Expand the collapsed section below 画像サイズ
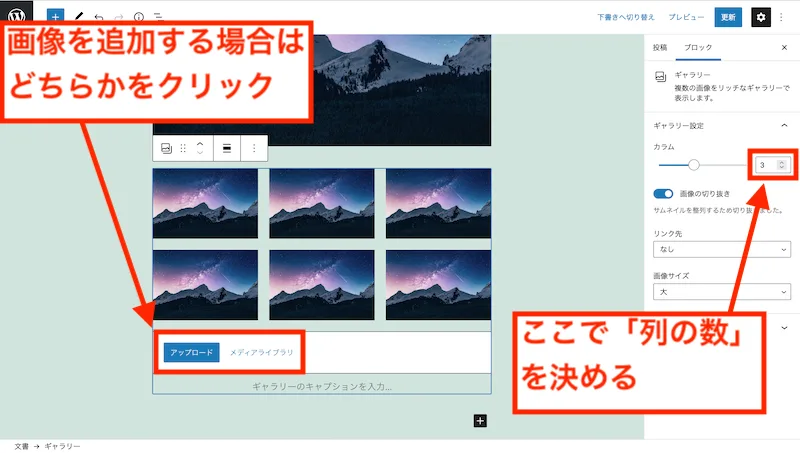 click(x=784, y=328)
